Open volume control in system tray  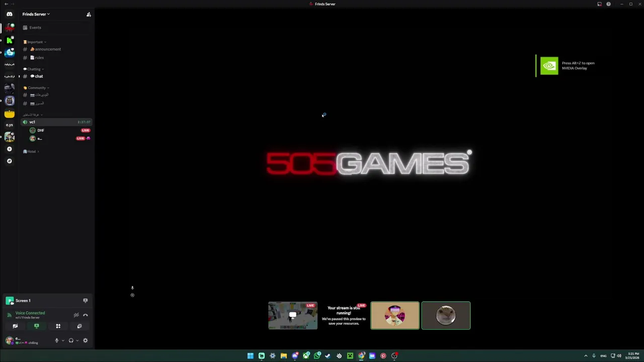[619, 356]
